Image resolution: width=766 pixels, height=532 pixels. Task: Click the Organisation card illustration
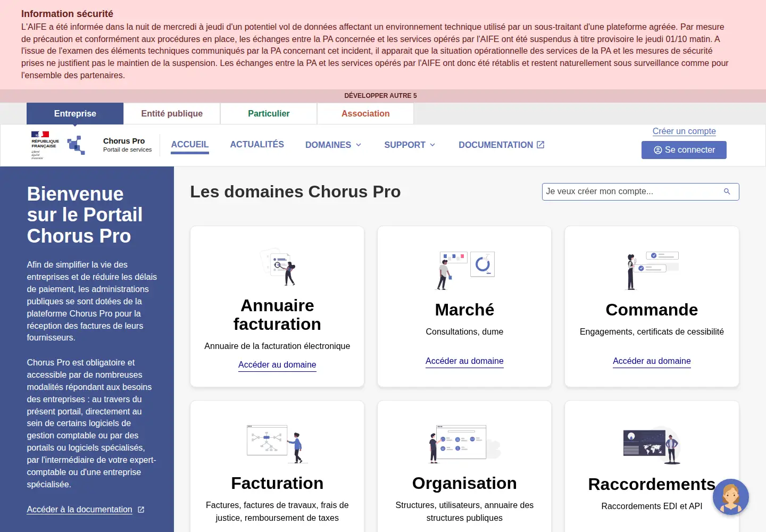click(464, 444)
